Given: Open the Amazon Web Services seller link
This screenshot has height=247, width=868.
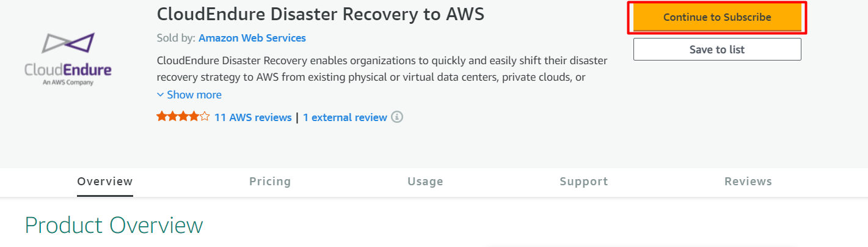Looking at the screenshot, I should click(252, 38).
